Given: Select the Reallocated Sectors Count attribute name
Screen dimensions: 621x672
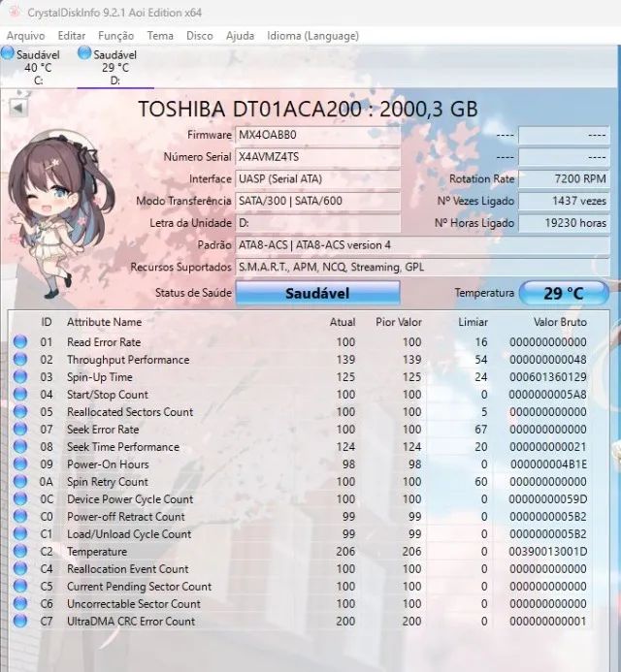Looking at the screenshot, I should (x=130, y=412).
